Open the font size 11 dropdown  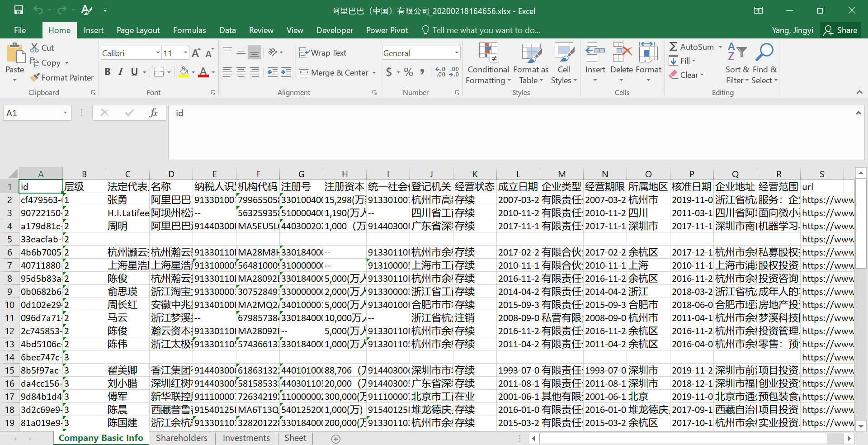coord(185,53)
